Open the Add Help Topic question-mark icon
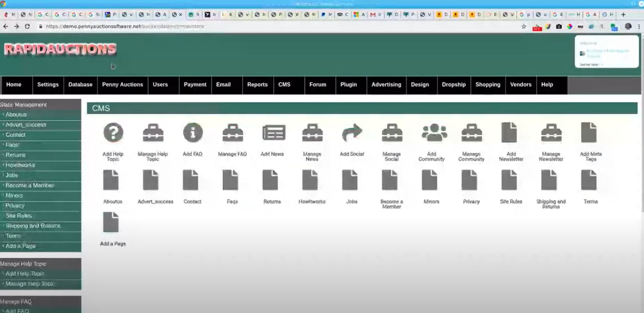 pyautogui.click(x=113, y=133)
